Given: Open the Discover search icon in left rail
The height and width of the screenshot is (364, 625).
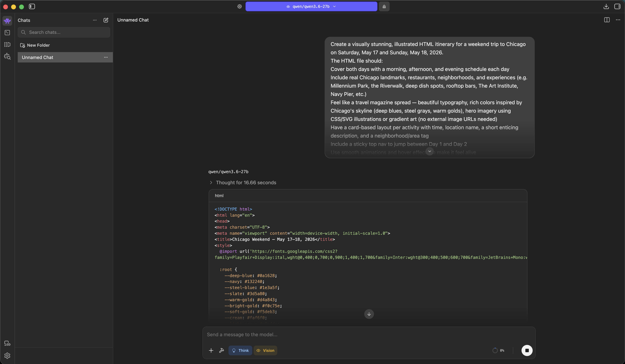Looking at the screenshot, I should (x=7, y=57).
